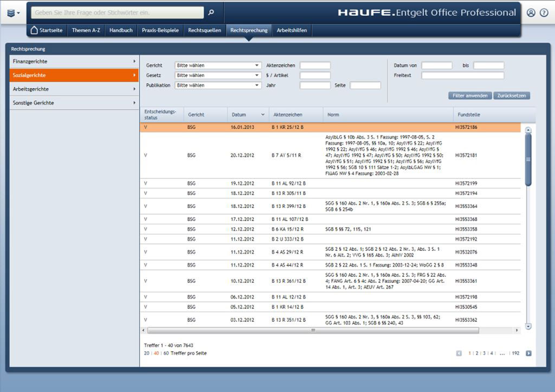
Task: Click the Filter anwenden button
Action: pyautogui.click(x=470, y=96)
